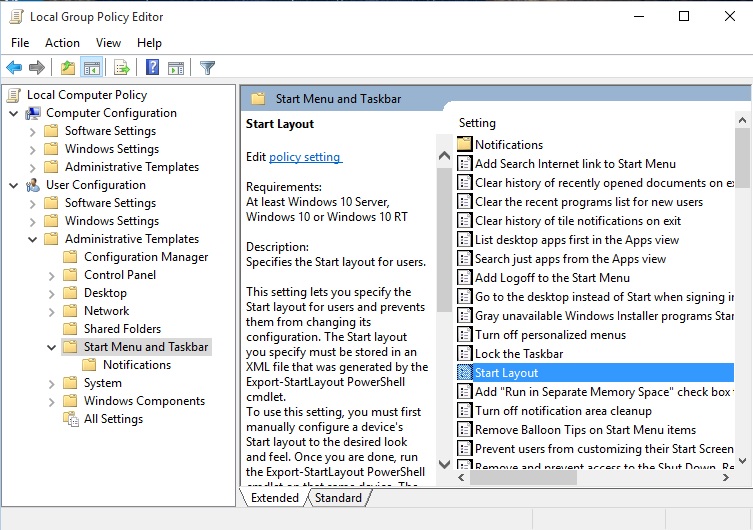The height and width of the screenshot is (530, 753).
Task: Collapse the Start Menu and Taskbar node
Action: click(x=52, y=347)
